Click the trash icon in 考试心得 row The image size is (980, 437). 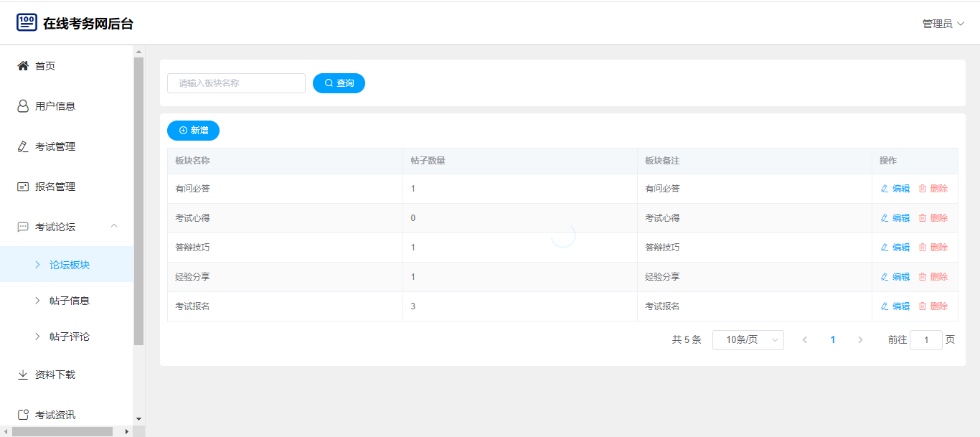click(x=923, y=218)
